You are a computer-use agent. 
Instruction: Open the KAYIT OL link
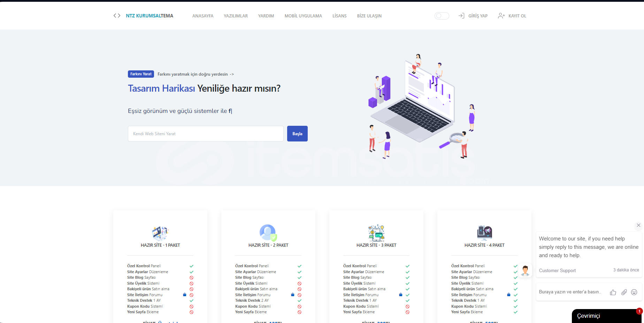517,16
